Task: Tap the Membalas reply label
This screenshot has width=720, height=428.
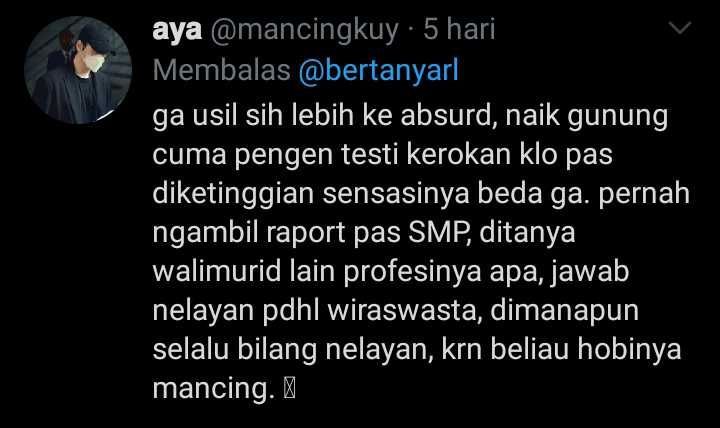Action: tap(221, 70)
